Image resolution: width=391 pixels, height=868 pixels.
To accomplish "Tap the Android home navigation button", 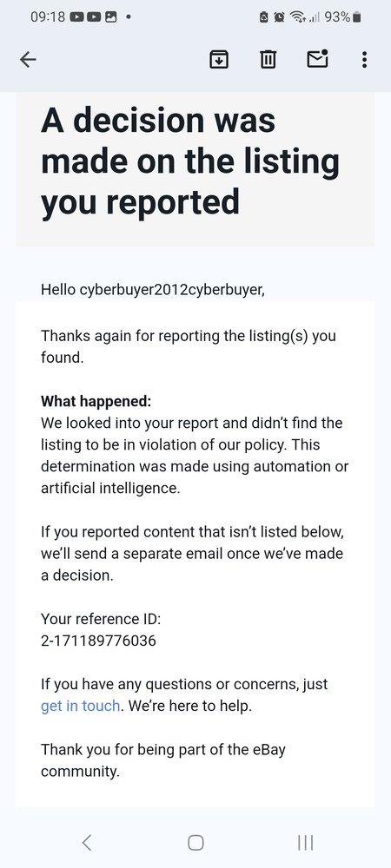I will point(195,842).
